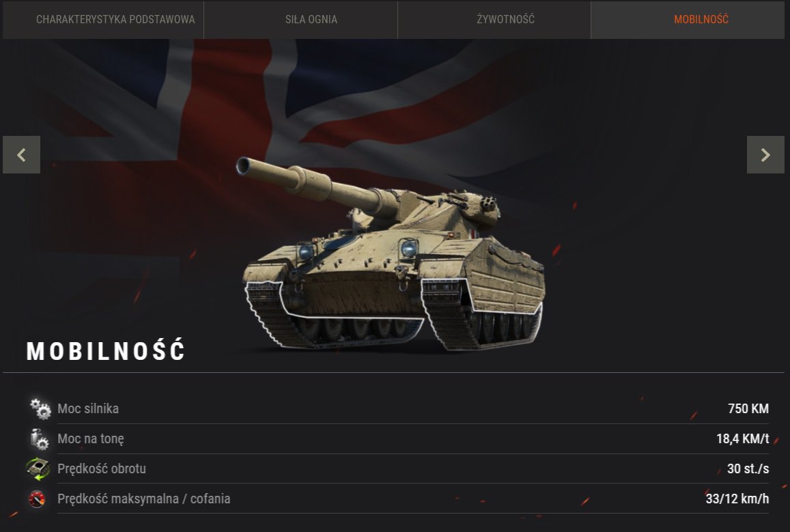Viewport: 790px width, 532px height.
Task: Click the tank image in the center
Action: pos(391,255)
